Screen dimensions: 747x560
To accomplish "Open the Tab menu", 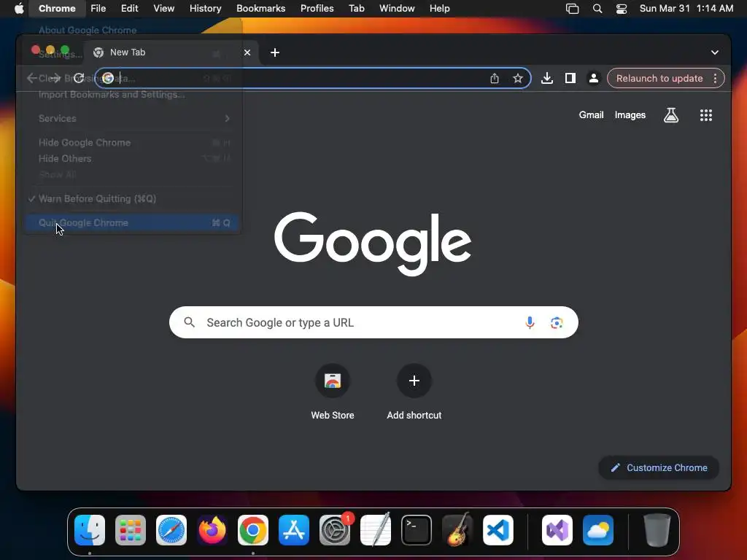I will coord(356,9).
